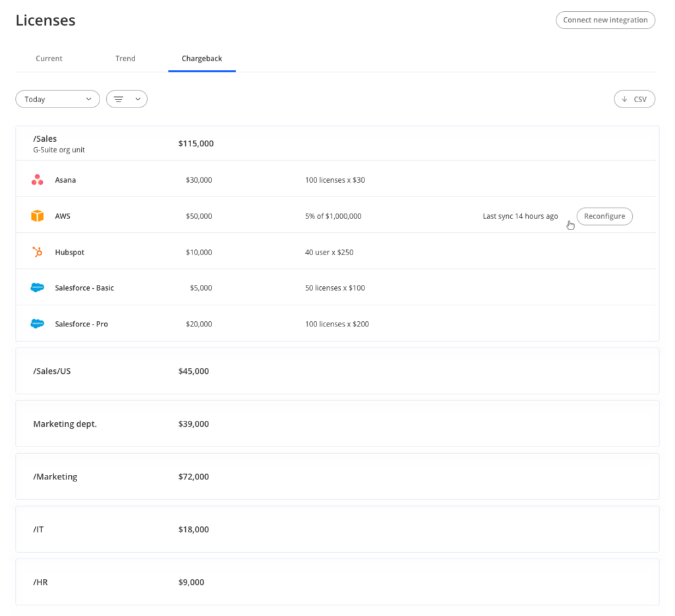Click the Asana logo icon
This screenshot has height=616, width=675.
coord(38,179)
